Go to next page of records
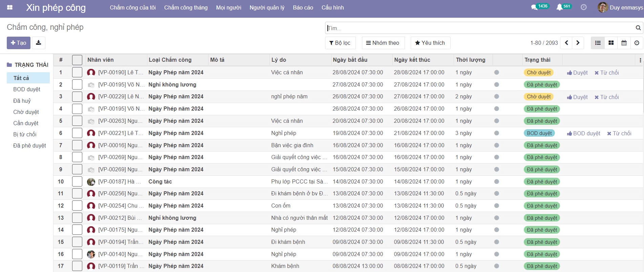Viewport: 644px width, 272px height. 578,43
